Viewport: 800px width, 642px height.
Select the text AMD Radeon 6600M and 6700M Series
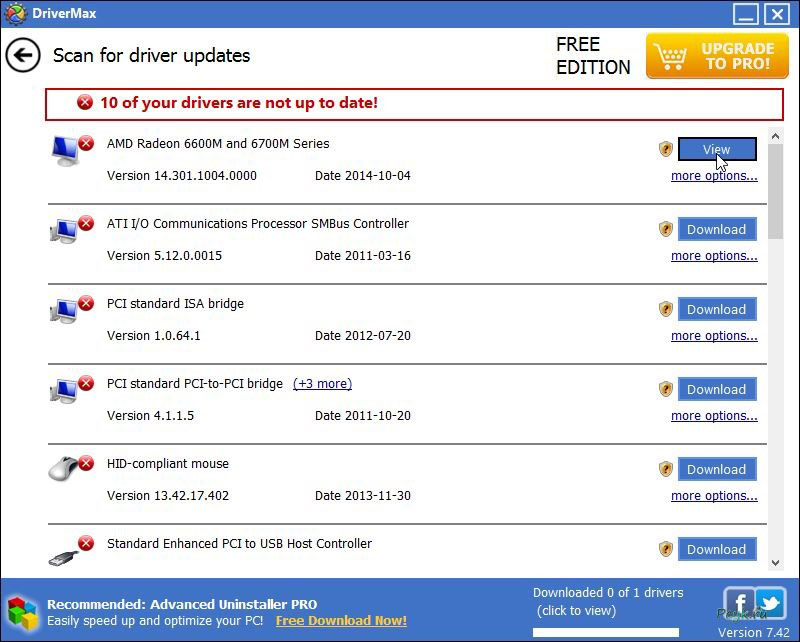coord(218,144)
